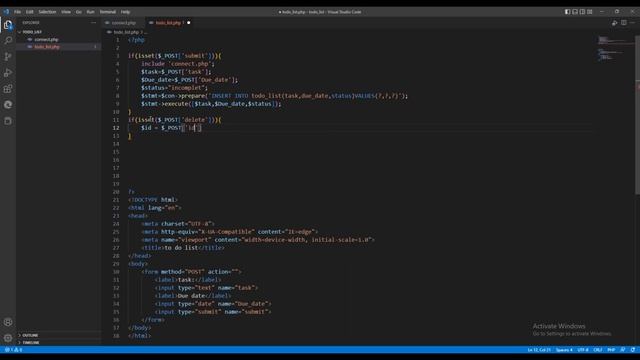Change end of line via CRLF
The width and height of the screenshot is (640, 360).
(598, 350)
